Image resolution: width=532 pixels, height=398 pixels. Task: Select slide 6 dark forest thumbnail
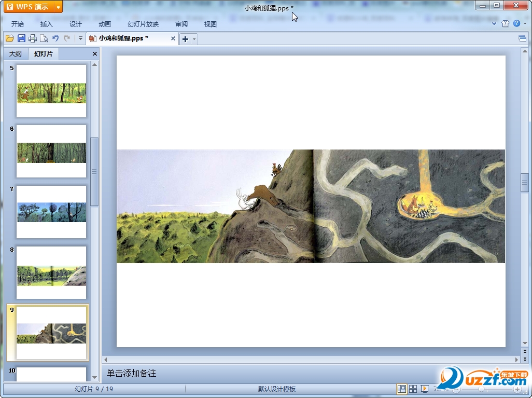pos(51,152)
